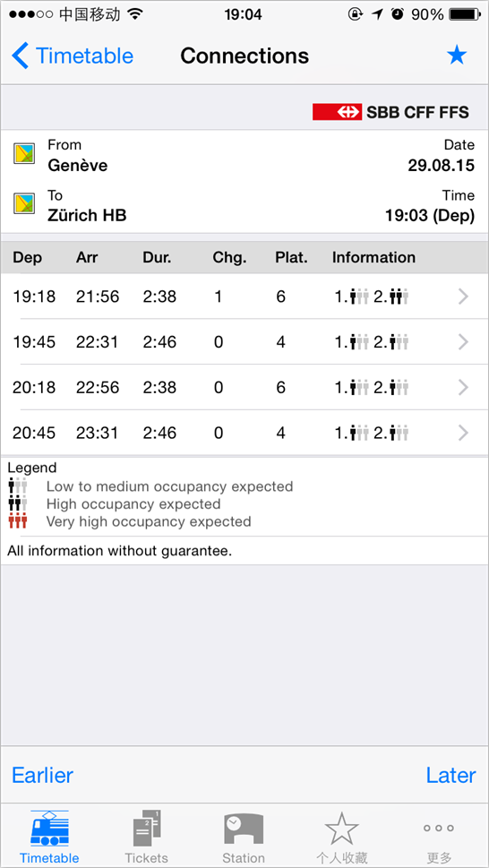Open the map icon beside Zürich HB
The width and height of the screenshot is (489, 868).
pos(24,204)
